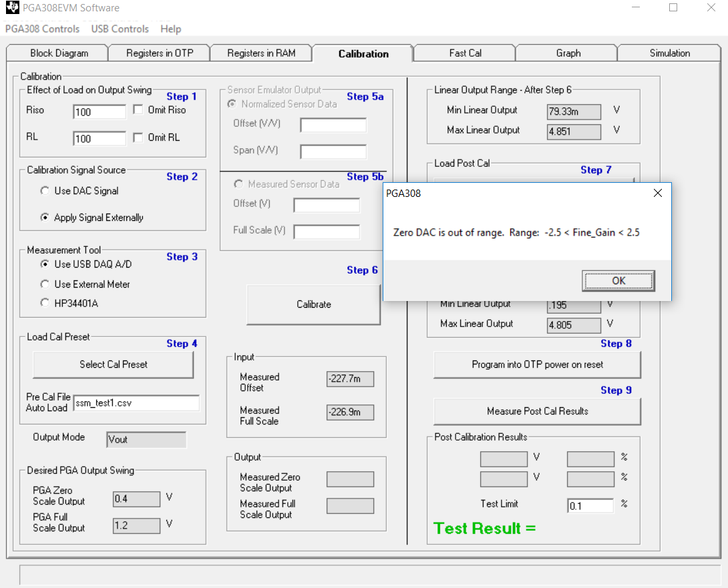
Task: Click the Texas Instruments app icon in title bar
Action: pyautogui.click(x=12, y=7)
